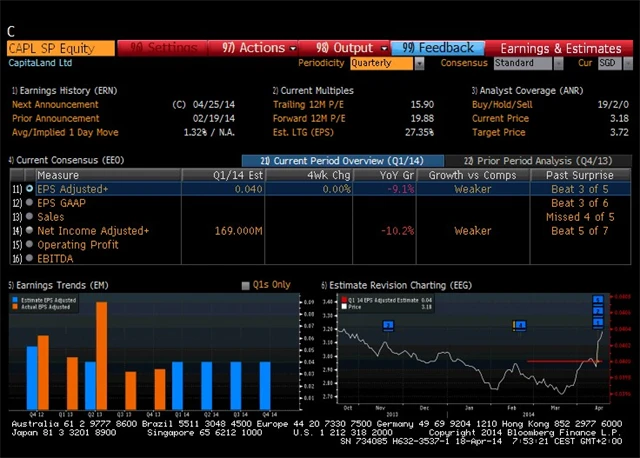The width and height of the screenshot is (640, 458).
Task: Click the Est. LTG (EPS) value 27.35%
Action: [x=419, y=132]
